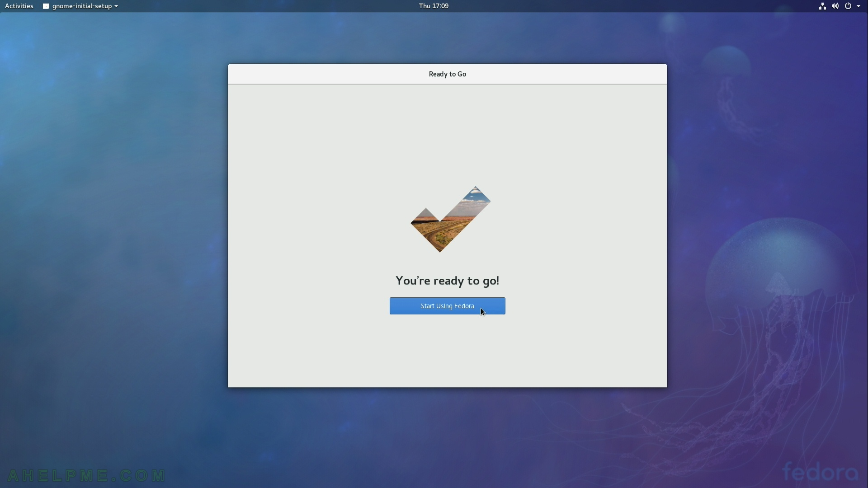Click the gnome-initial-setup window icon
The width and height of the screenshot is (868, 488).
[46, 6]
